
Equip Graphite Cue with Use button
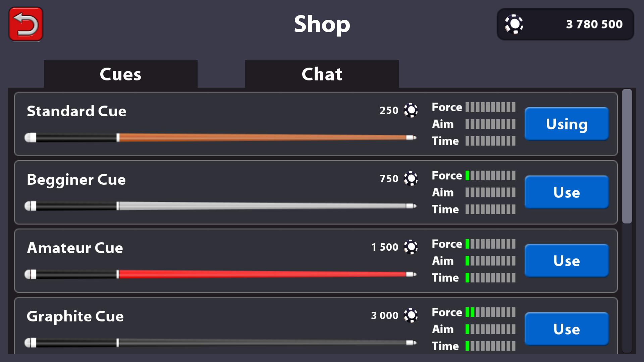click(566, 329)
